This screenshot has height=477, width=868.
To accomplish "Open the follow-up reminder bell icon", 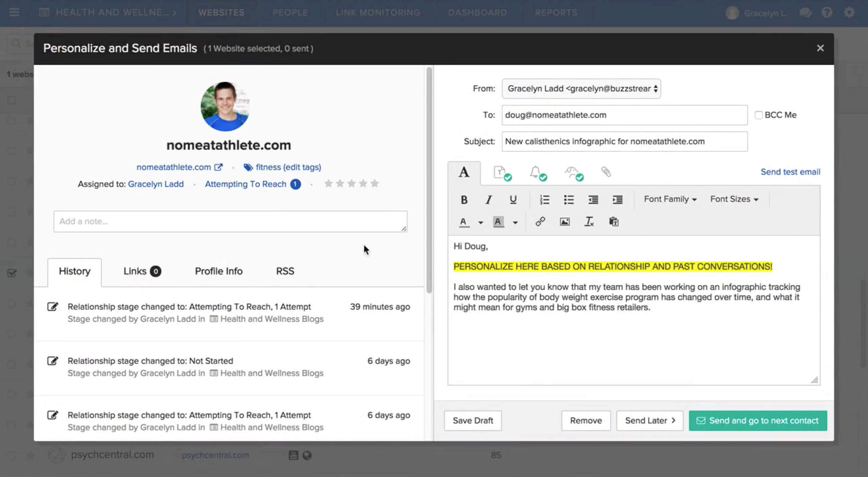I will click(538, 173).
